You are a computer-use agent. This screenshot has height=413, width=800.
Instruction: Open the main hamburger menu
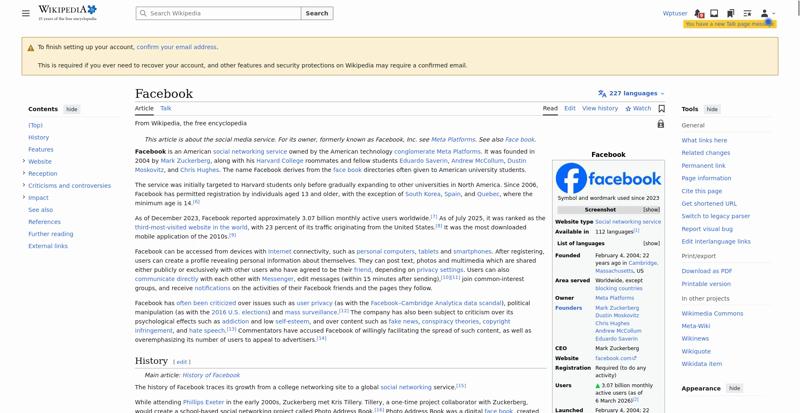[x=26, y=13]
